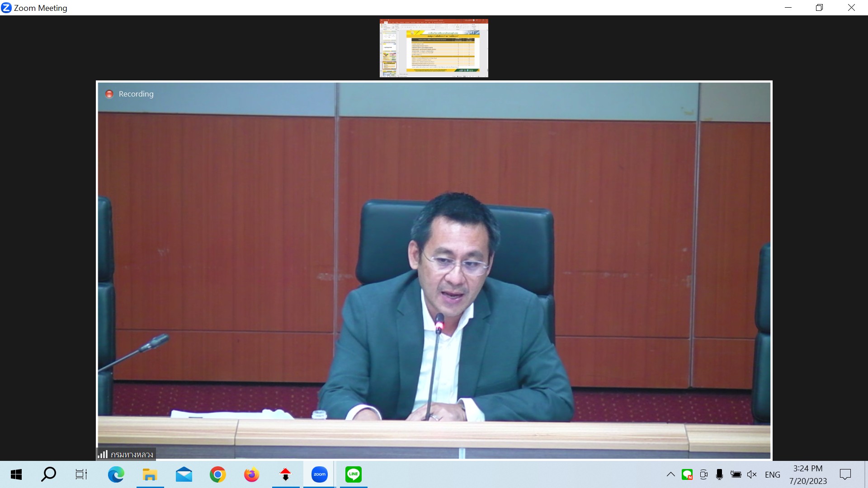Open the notification action center
Viewport: 868px width, 488px height.
click(845, 474)
